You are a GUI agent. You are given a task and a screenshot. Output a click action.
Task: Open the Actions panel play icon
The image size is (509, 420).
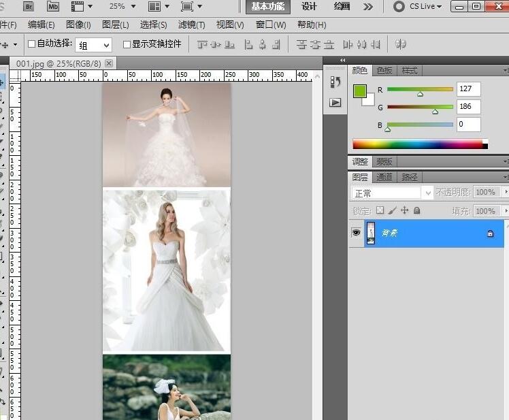(335, 103)
